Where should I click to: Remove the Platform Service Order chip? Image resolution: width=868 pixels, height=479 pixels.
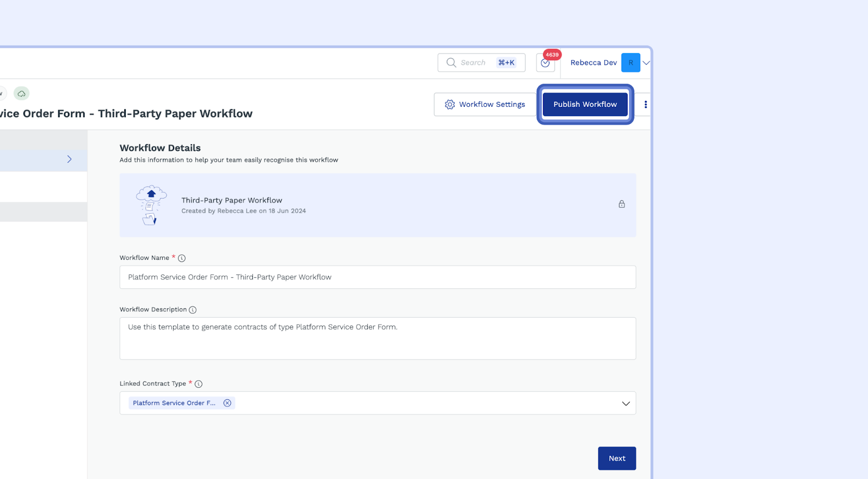227,403
